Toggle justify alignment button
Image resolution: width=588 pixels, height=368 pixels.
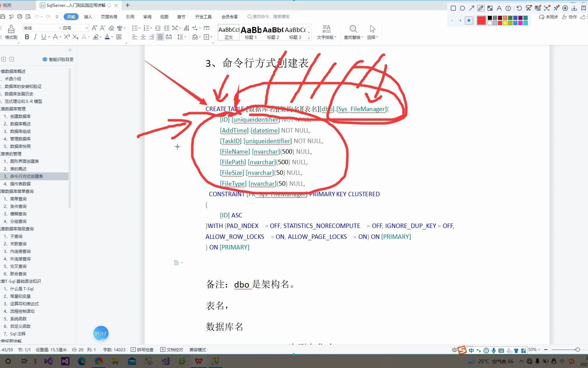[x=160, y=37]
